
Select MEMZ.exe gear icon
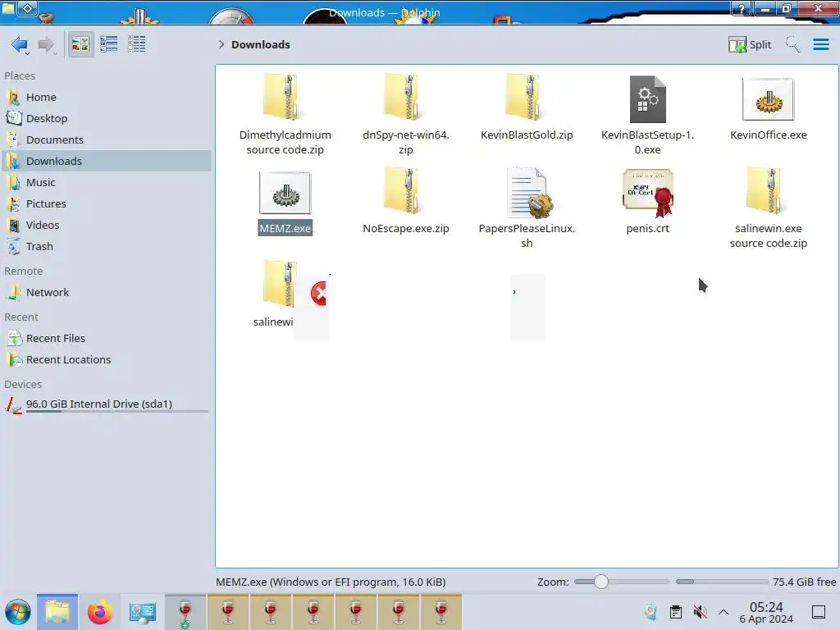(285, 193)
